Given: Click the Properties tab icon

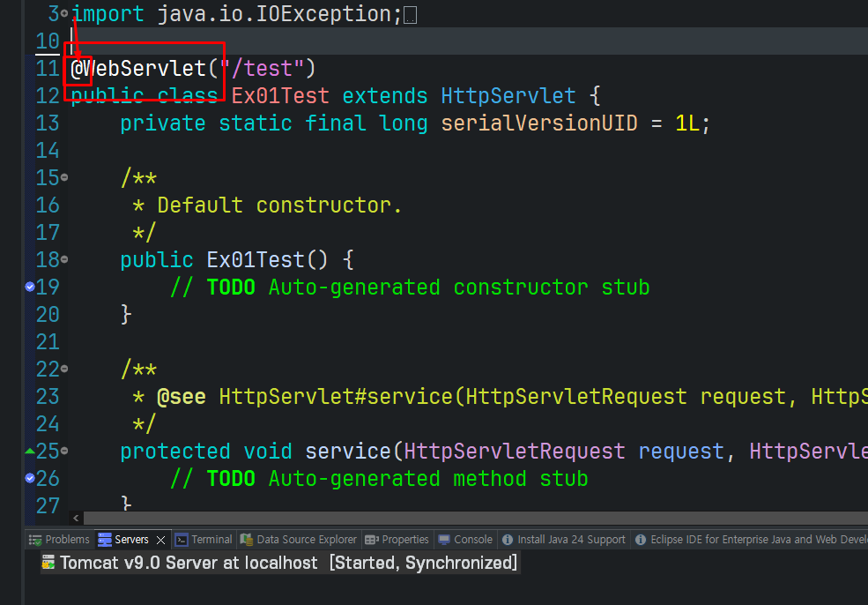Looking at the screenshot, I should coord(372,540).
